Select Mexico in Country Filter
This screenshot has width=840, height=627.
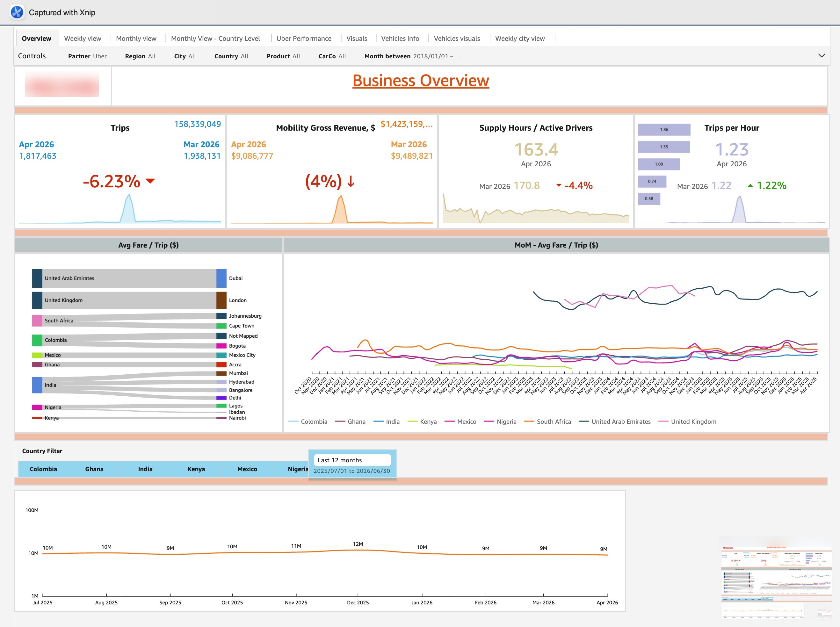247,469
